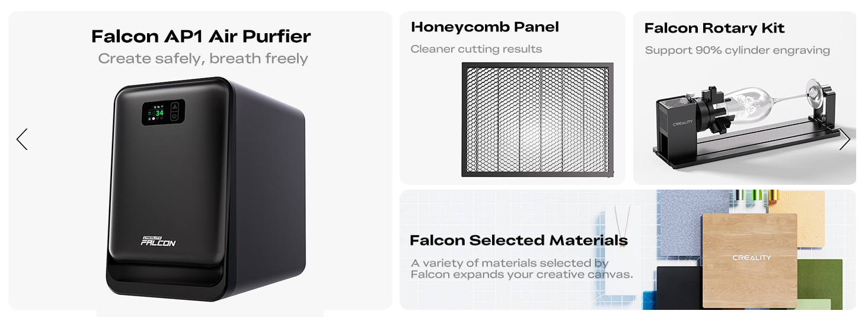Click the previous slide left arrow
The height and width of the screenshot is (317, 868).
[x=22, y=139]
